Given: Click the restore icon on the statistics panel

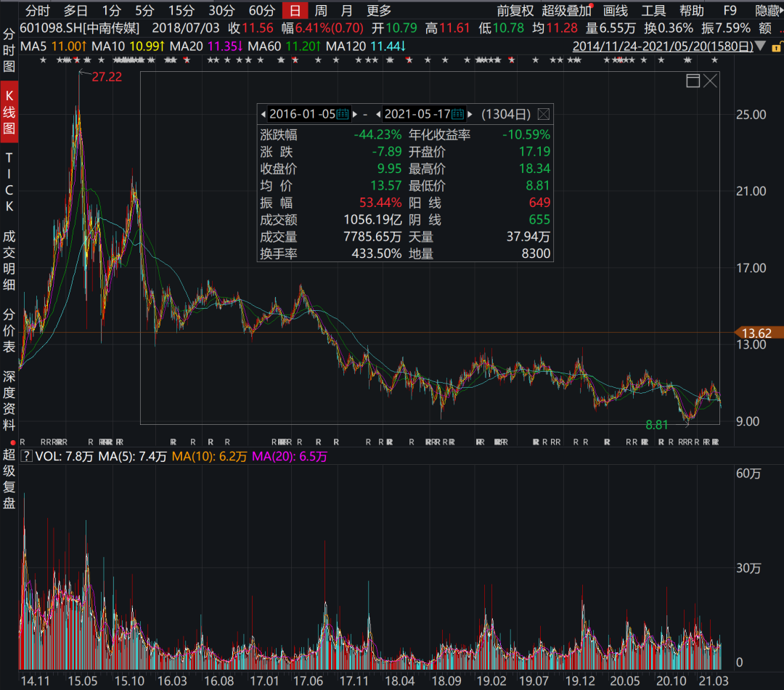Looking at the screenshot, I should pyautogui.click(x=693, y=81).
